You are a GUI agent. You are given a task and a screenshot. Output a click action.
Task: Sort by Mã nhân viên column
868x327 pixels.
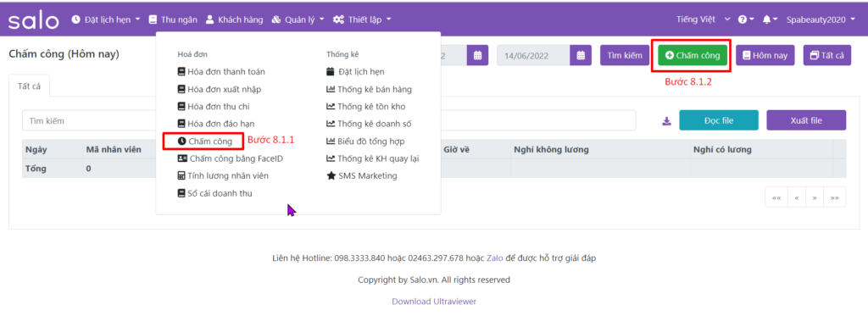click(x=114, y=149)
